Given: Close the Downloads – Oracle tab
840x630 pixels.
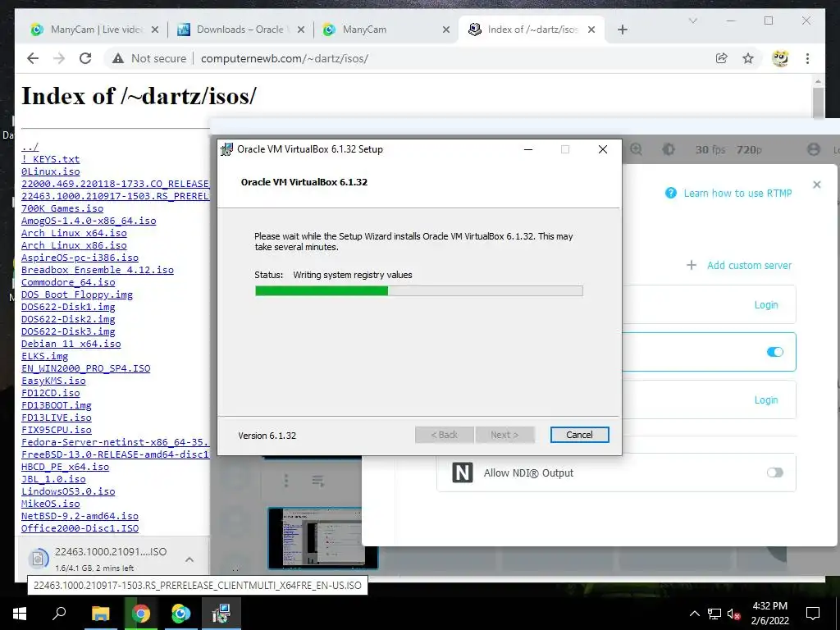Looking at the screenshot, I should coord(301,30).
